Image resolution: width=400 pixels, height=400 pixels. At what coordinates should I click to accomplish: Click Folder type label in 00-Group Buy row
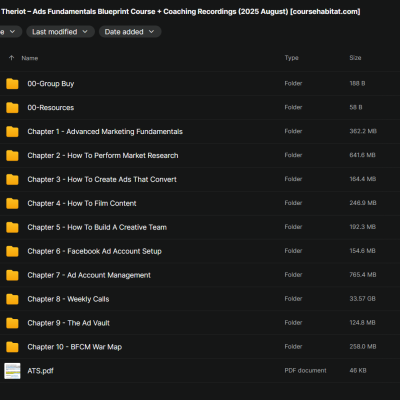pos(293,83)
